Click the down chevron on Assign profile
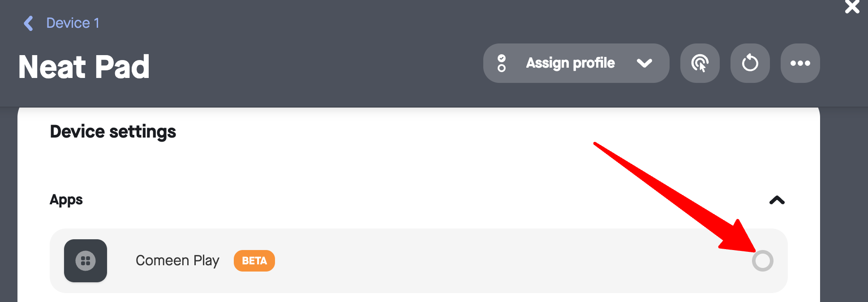 click(644, 63)
